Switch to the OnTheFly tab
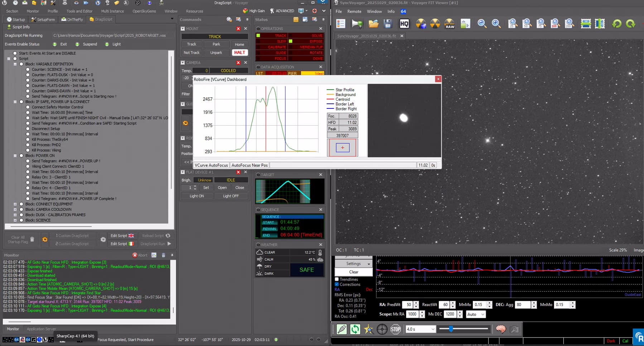The height and width of the screenshot is (346, 644). click(72, 19)
